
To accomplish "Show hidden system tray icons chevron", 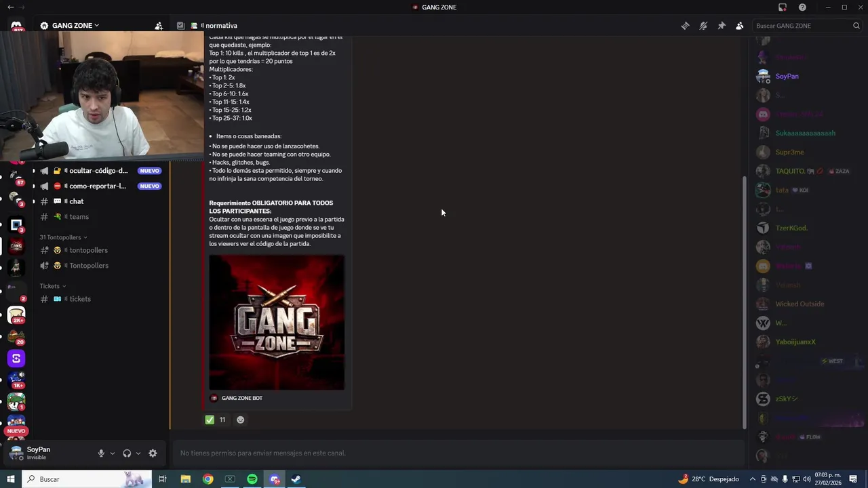I will [752, 479].
